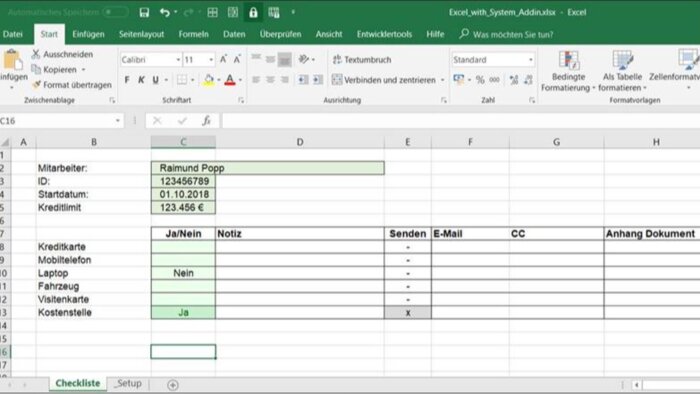Viewport: 700px width, 394px height.
Task: Add a new sheet with plus icon
Action: pyautogui.click(x=173, y=385)
